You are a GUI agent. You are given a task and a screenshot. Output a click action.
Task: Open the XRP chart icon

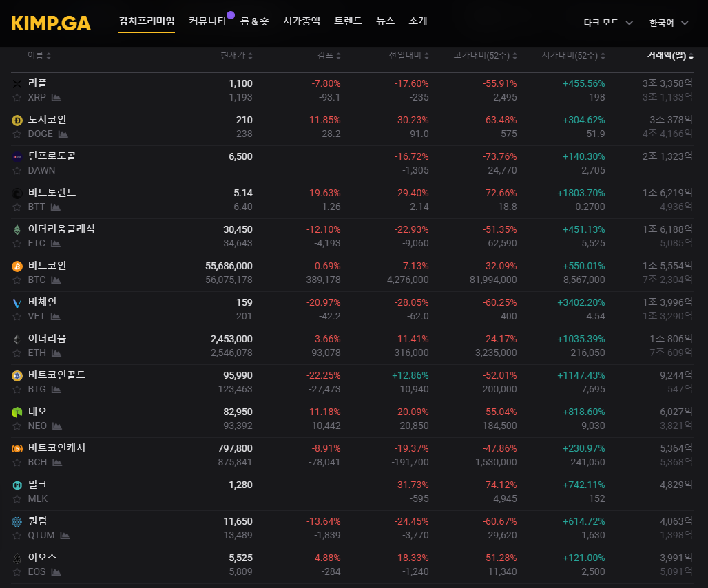[x=56, y=98]
